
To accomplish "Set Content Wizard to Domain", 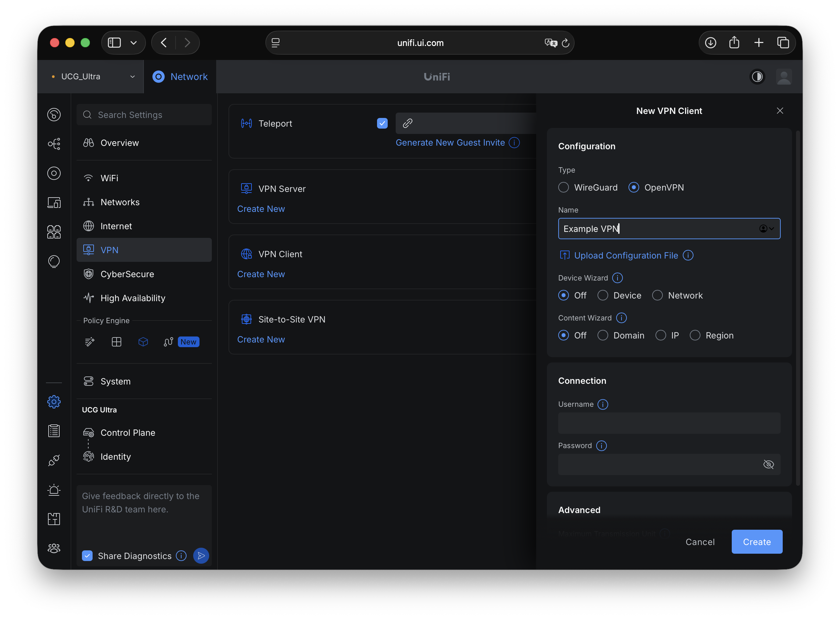I will [x=603, y=335].
